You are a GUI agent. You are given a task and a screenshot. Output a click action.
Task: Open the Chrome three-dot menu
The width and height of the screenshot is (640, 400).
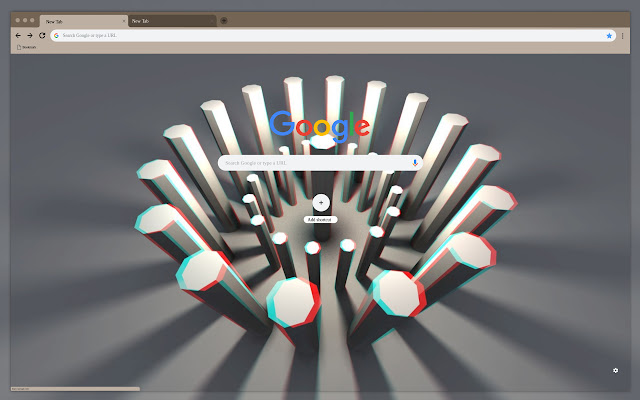[622, 36]
